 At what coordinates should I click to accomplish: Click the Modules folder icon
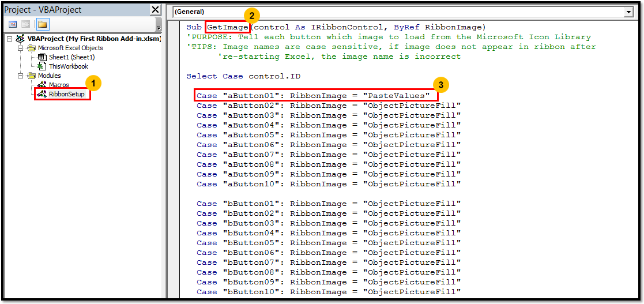(x=32, y=76)
